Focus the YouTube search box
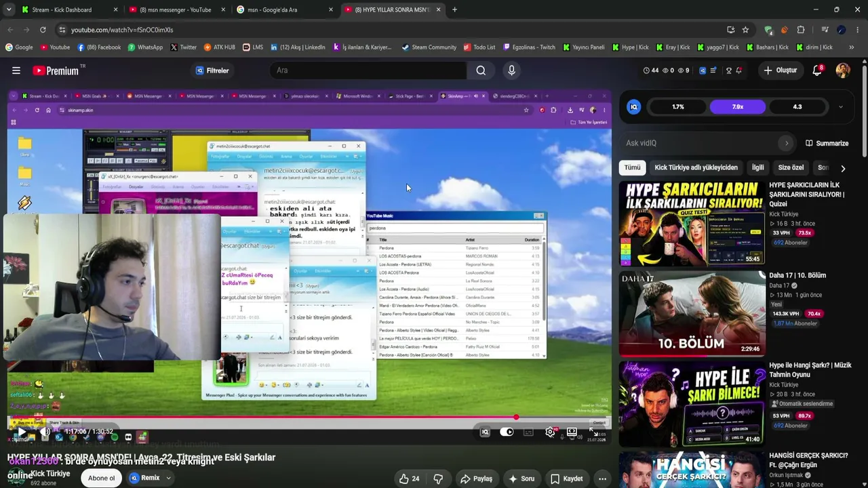 click(370, 70)
